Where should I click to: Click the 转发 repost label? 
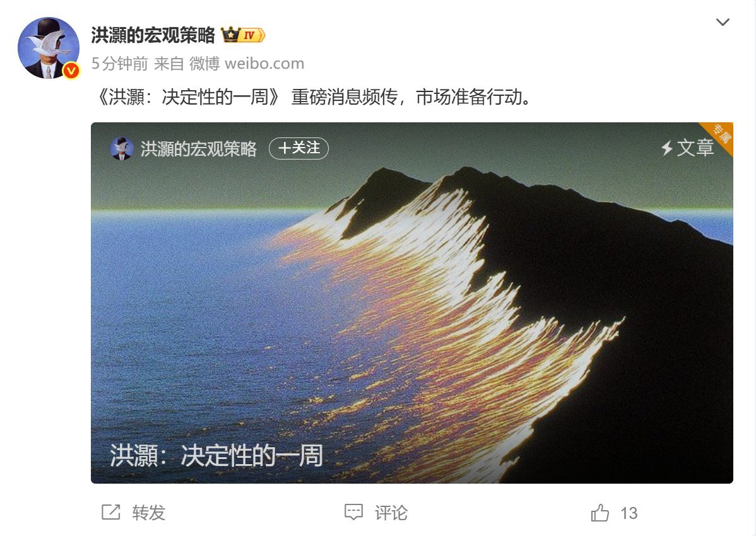149,513
